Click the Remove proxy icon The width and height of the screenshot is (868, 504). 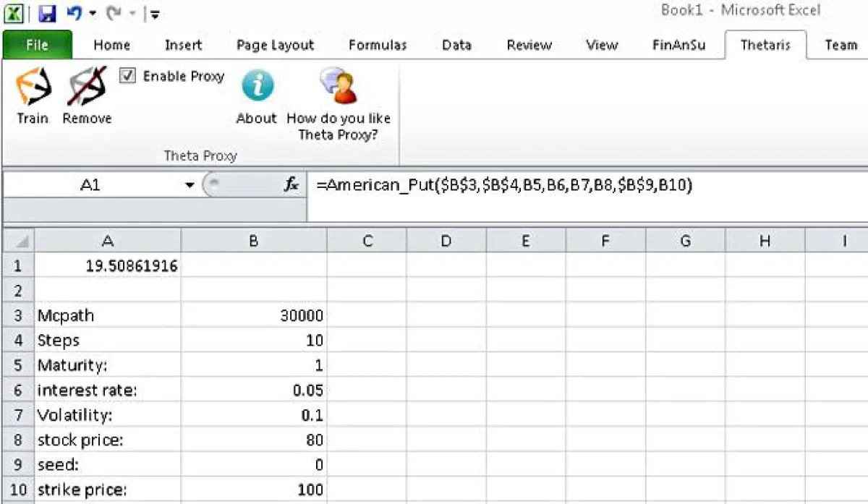coord(85,95)
